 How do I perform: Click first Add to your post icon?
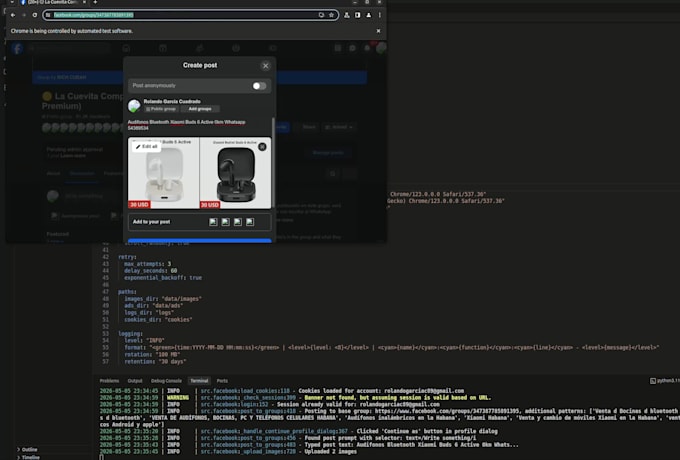(213, 222)
